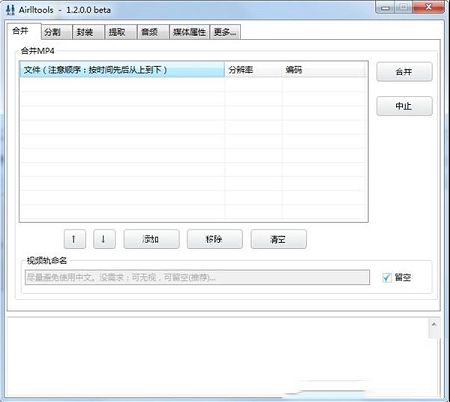Screen dimensions: 450x402
Task: Open the 封装 tab
Action: [x=88, y=32]
